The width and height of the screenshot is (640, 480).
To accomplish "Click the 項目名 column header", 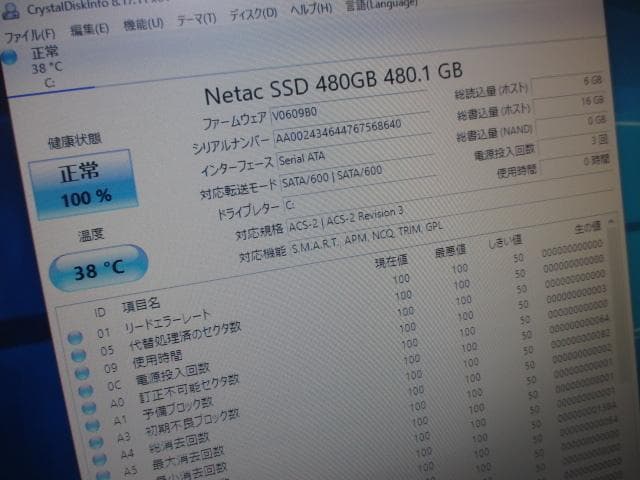I will tap(141, 304).
